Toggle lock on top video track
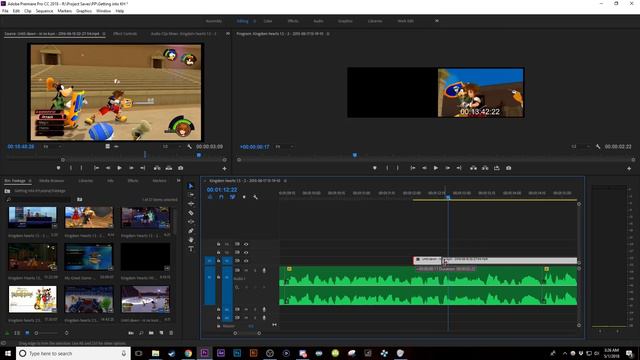The height and width of the screenshot is (360, 640). click(x=218, y=244)
